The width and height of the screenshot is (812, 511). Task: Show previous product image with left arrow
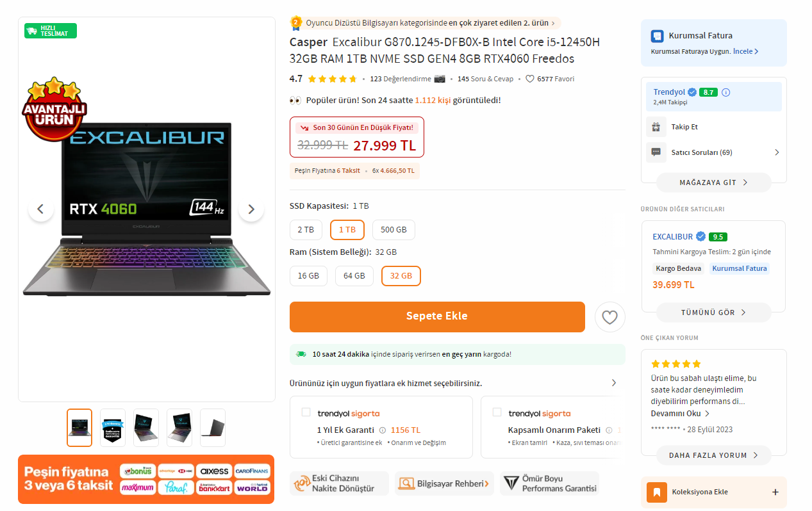click(41, 209)
